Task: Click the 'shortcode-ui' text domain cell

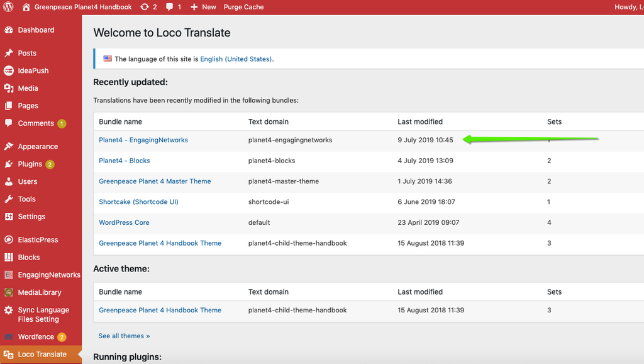Action: point(269,202)
